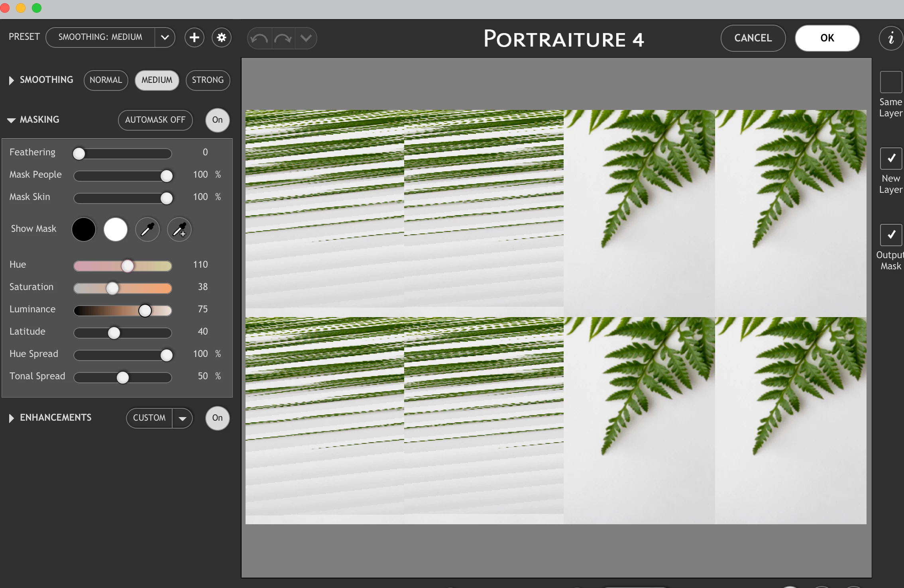
Task: Click the redo arrow icon
Action: pos(283,38)
